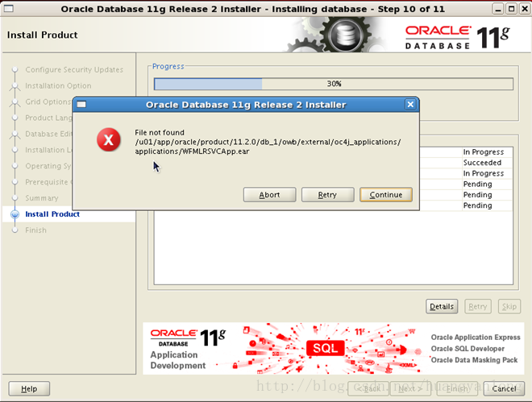Select Configure Security Updates step
Screen dimensions: 532x402
74,69
